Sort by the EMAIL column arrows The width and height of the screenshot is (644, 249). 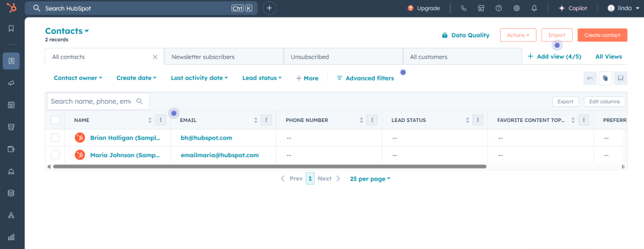click(x=256, y=120)
